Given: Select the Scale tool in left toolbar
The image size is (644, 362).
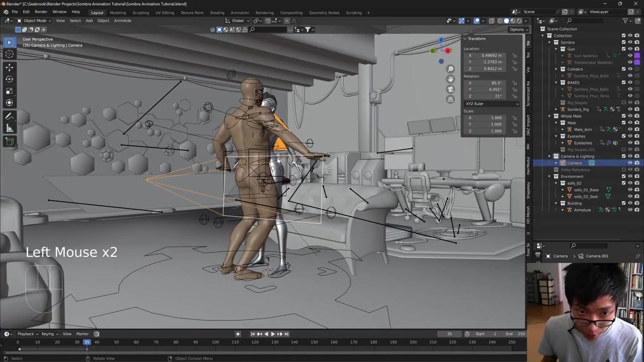Looking at the screenshot, I should 9,91.
